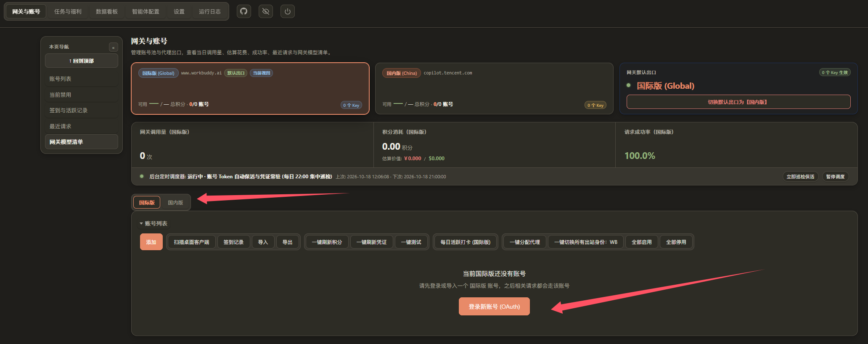This screenshot has width=868, height=344.
Task: Click the 0 个 Key badge on Global card
Action: tap(351, 105)
